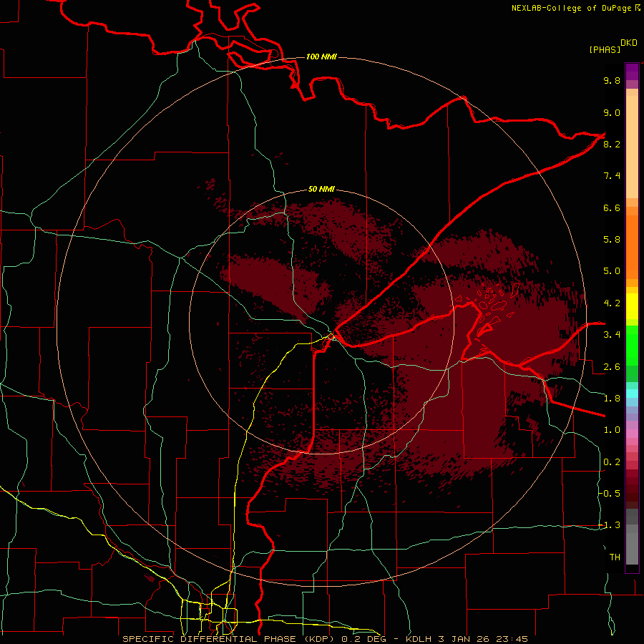Click the 3.4 value on the color scale
This screenshot has width=644, height=644.
[612, 335]
